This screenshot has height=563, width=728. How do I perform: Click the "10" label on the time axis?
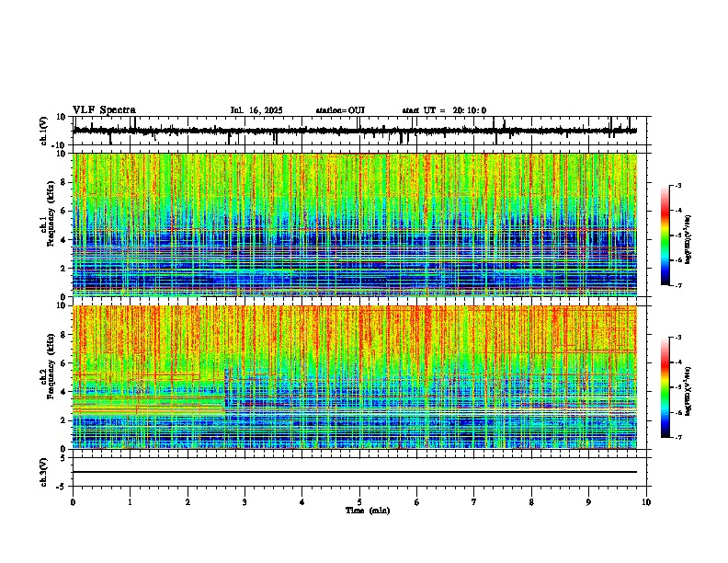[646, 502]
